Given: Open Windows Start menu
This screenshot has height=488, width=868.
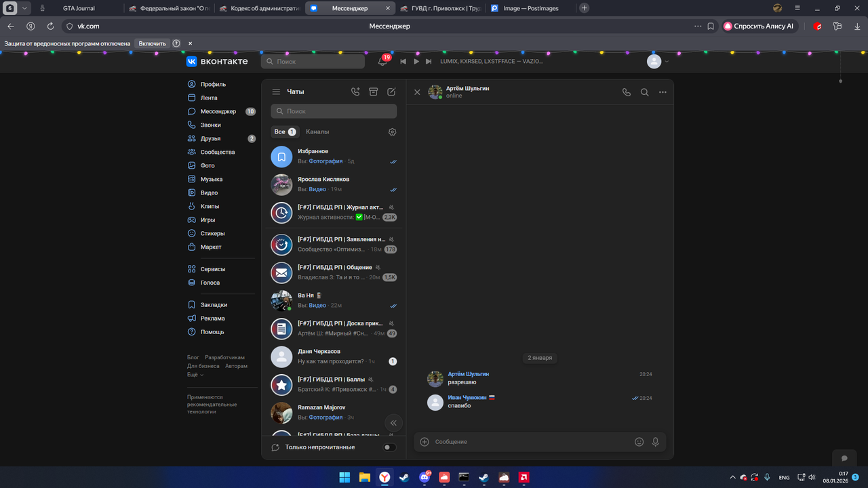Looking at the screenshot, I should point(345,477).
